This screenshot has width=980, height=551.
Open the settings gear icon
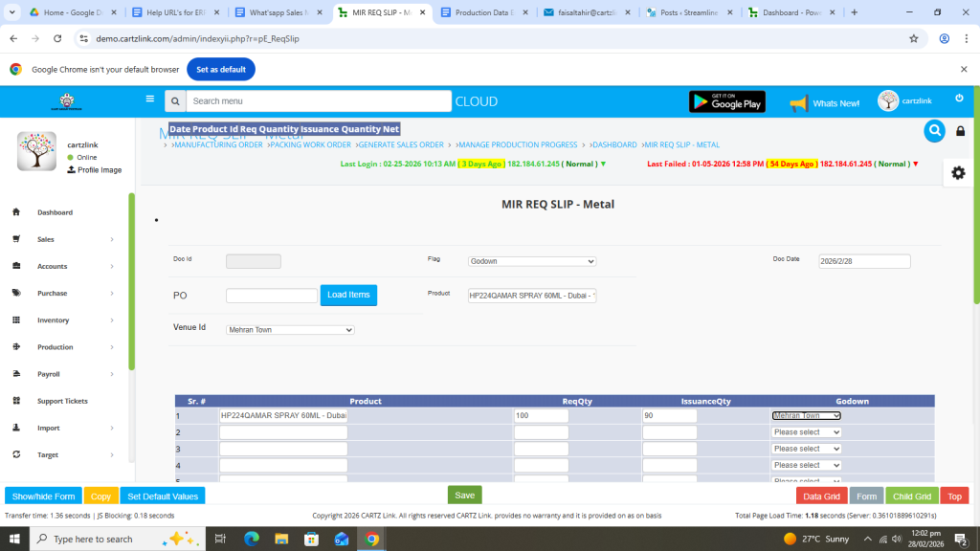click(958, 172)
